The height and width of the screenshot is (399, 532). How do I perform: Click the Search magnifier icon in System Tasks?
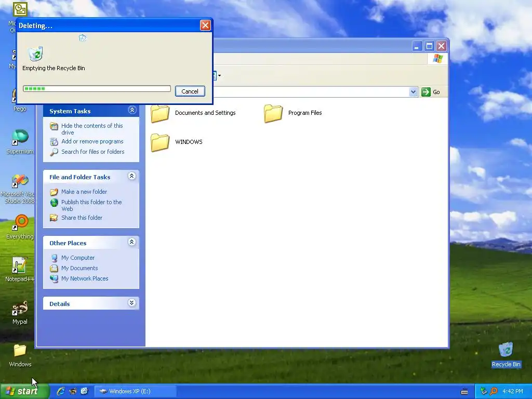tap(54, 152)
